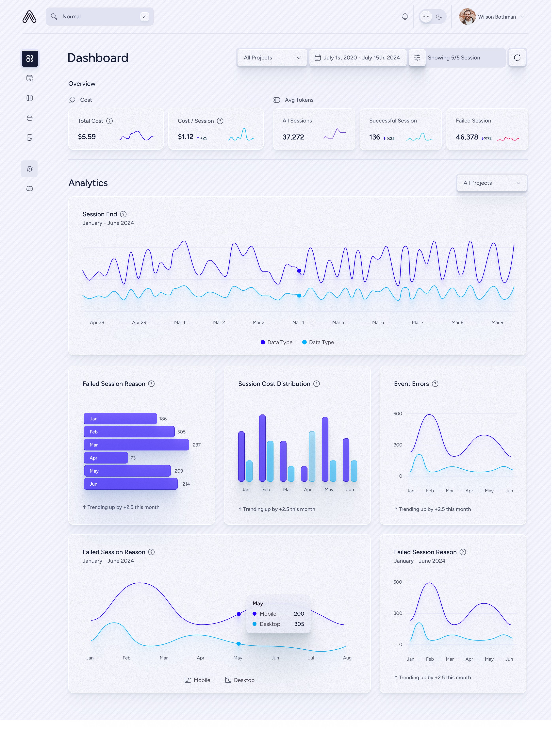Switch to light mode sun toggle

426,17
